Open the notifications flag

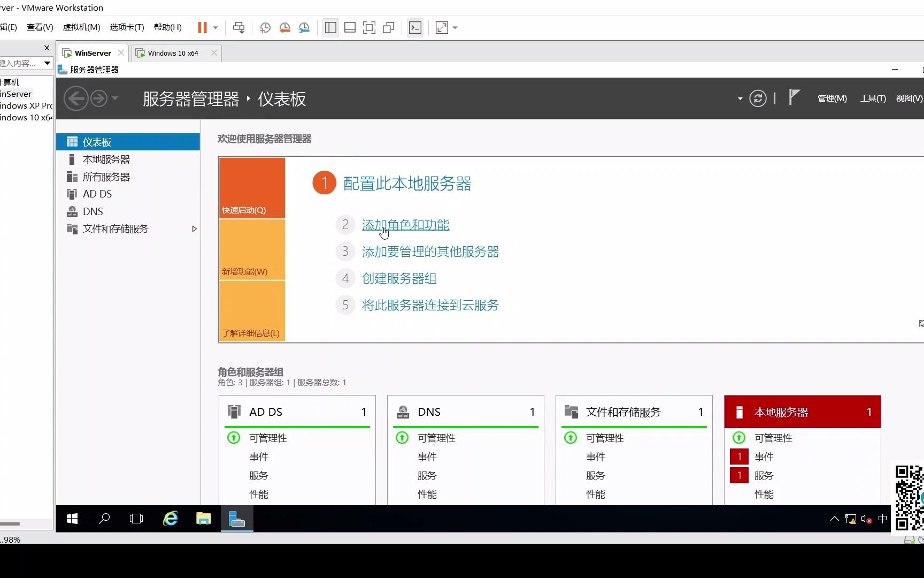(795, 97)
